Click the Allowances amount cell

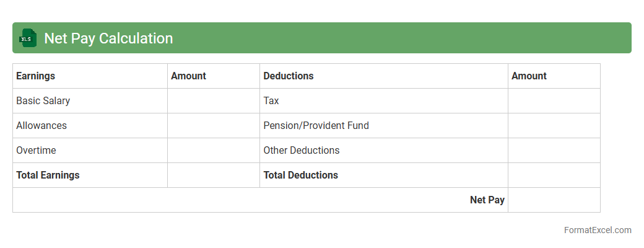214,125
